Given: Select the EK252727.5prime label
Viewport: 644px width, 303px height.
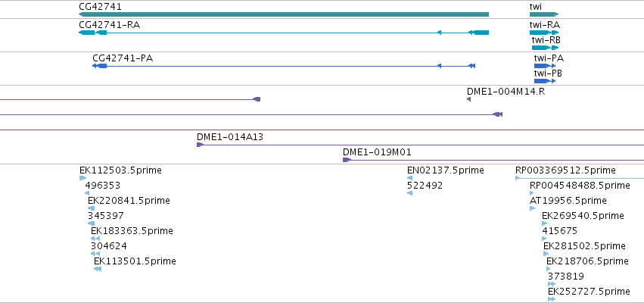Looking at the screenshot, I should [x=589, y=292].
